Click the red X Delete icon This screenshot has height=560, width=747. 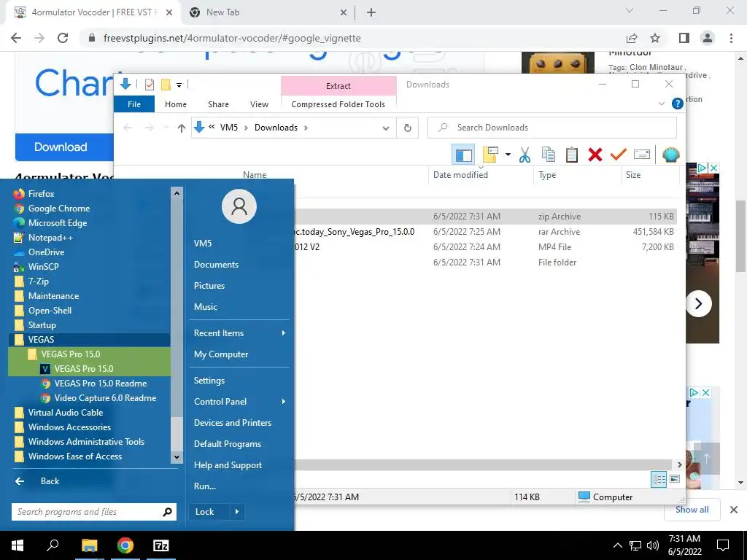coord(595,155)
